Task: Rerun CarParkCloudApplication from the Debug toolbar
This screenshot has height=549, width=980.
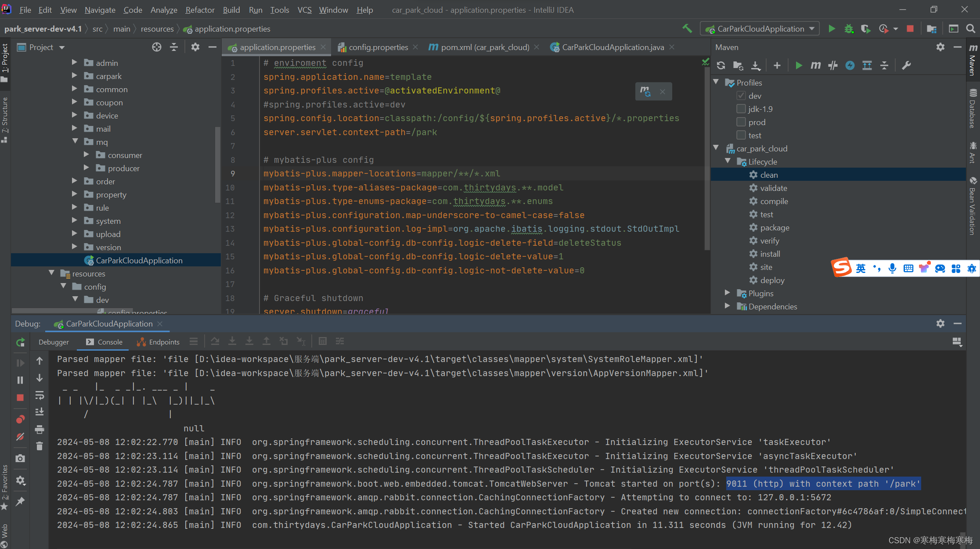Action: coord(20,343)
